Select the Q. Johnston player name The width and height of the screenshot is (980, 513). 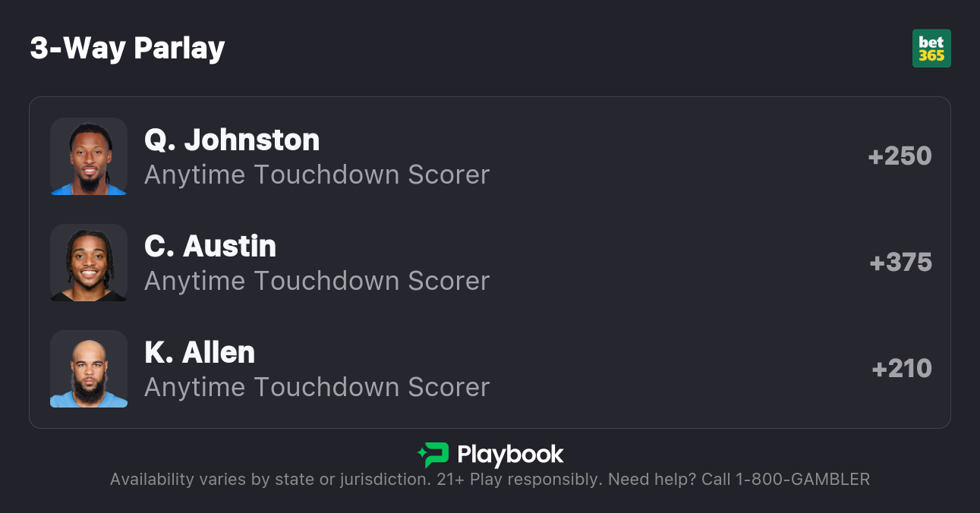232,140
